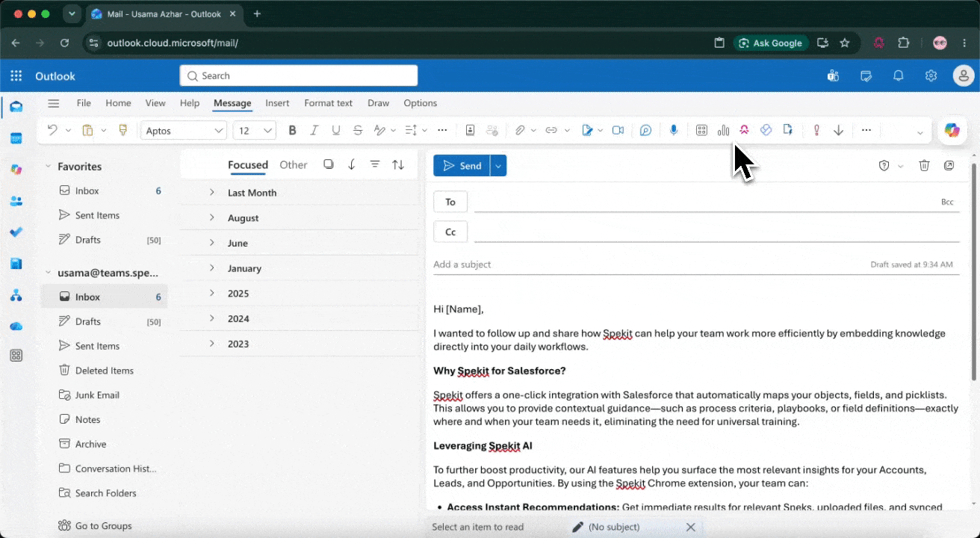Click the Send button
Image resolution: width=980 pixels, height=538 pixels.
[462, 166]
